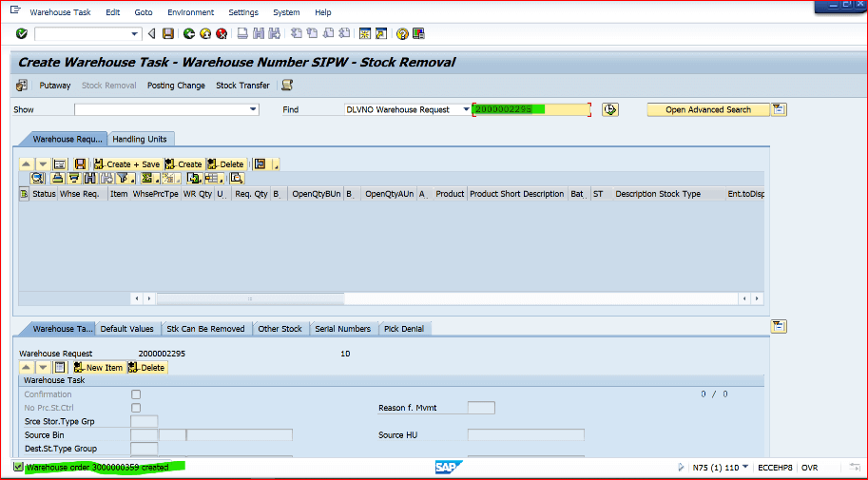Click the Stock Transfer button
This screenshot has height=480, width=868.
click(x=242, y=86)
